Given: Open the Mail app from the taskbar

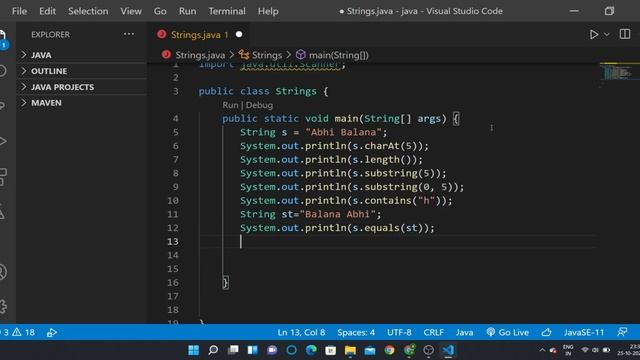Looking at the screenshot, I should [370, 350].
